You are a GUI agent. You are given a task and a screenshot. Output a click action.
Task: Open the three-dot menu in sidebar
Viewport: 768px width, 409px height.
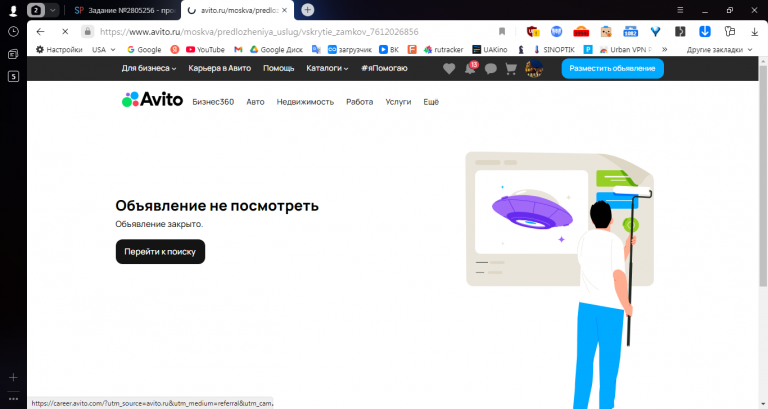tap(13, 399)
